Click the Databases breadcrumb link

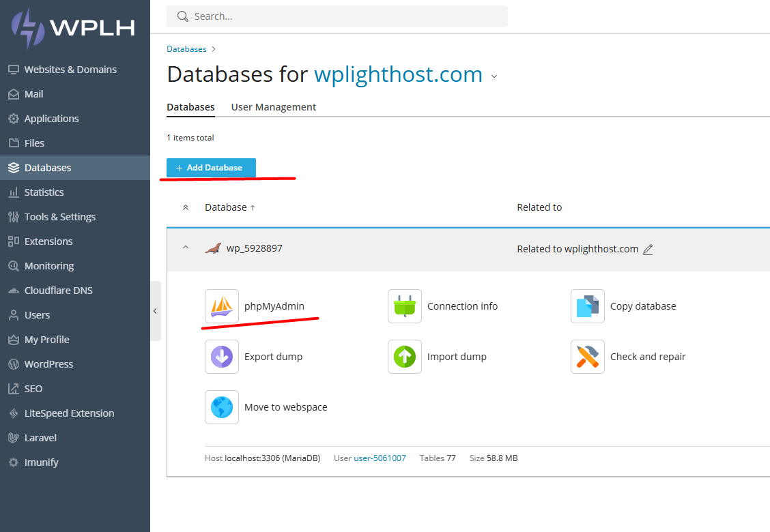click(x=186, y=49)
